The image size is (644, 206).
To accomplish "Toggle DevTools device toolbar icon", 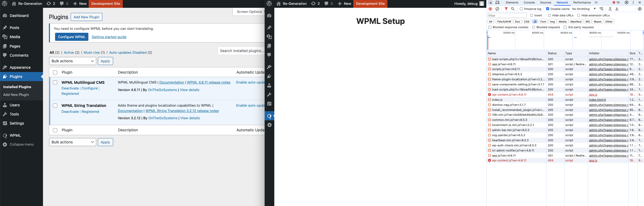I will [497, 2].
